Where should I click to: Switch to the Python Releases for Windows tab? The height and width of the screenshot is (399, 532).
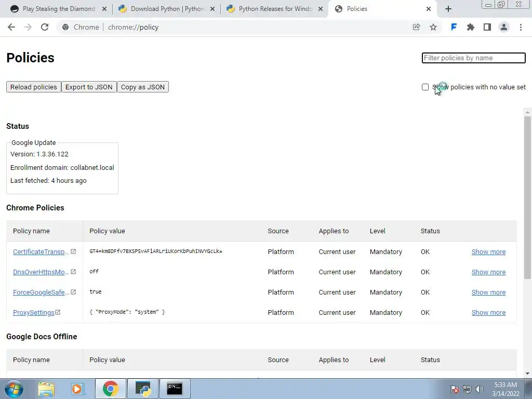click(x=274, y=9)
